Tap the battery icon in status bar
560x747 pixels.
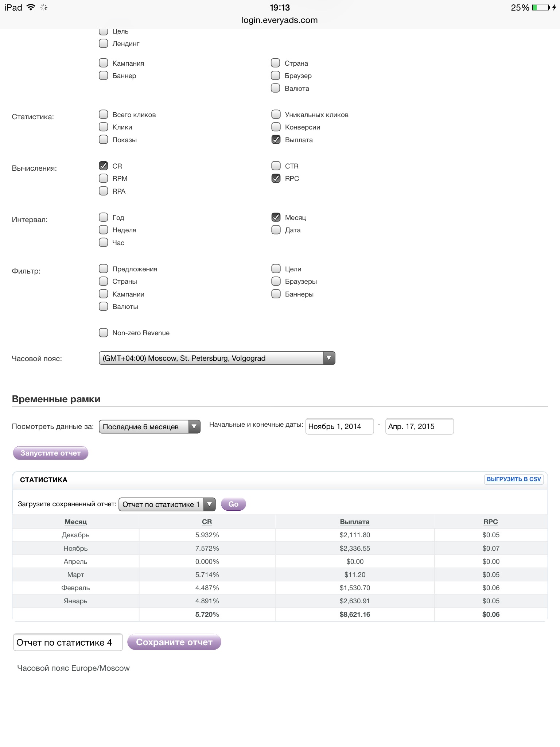[541, 8]
